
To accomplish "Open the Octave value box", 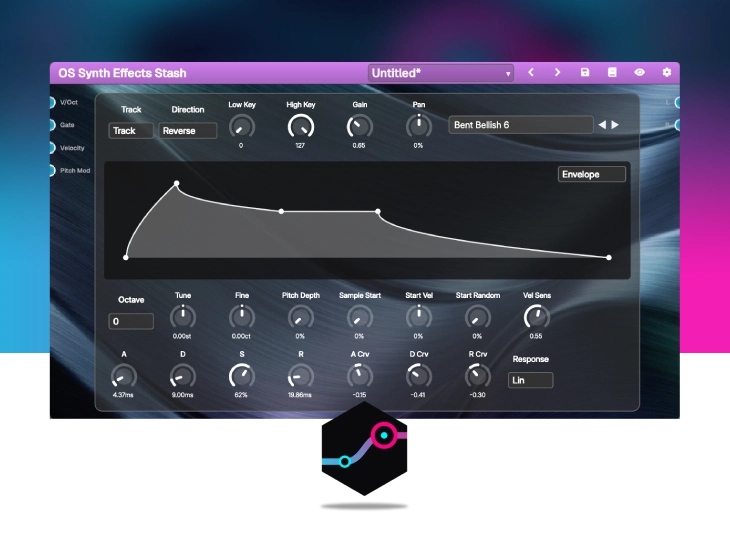I will click(x=131, y=321).
